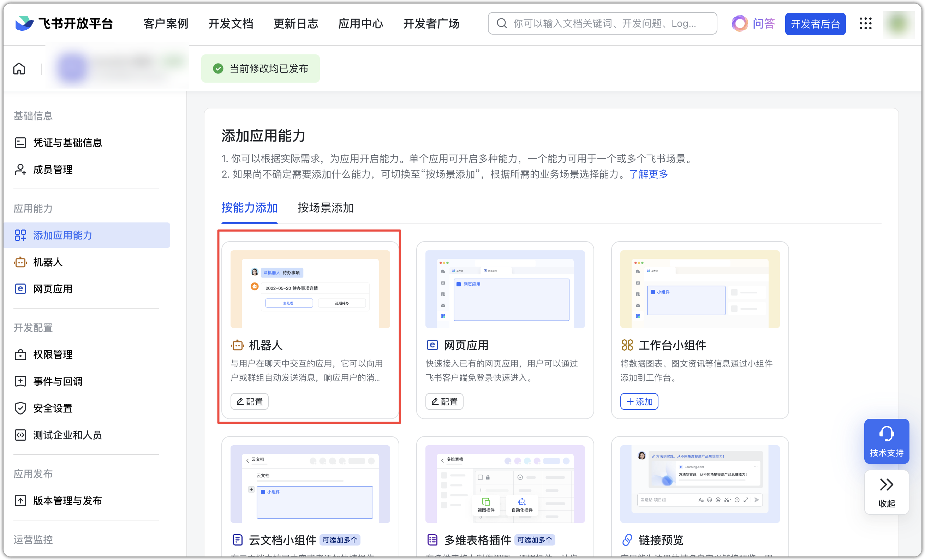Click the 事件与回调 icon in sidebar
The height and width of the screenshot is (560, 925).
[x=20, y=381]
